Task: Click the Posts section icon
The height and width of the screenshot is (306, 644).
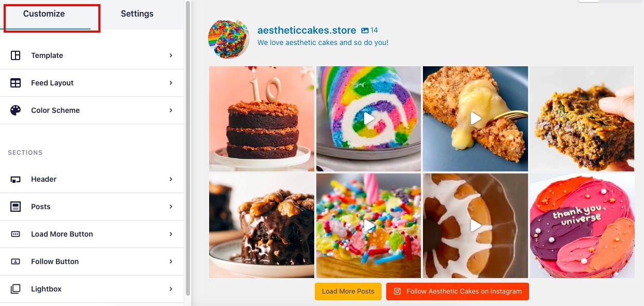Action: pos(16,207)
